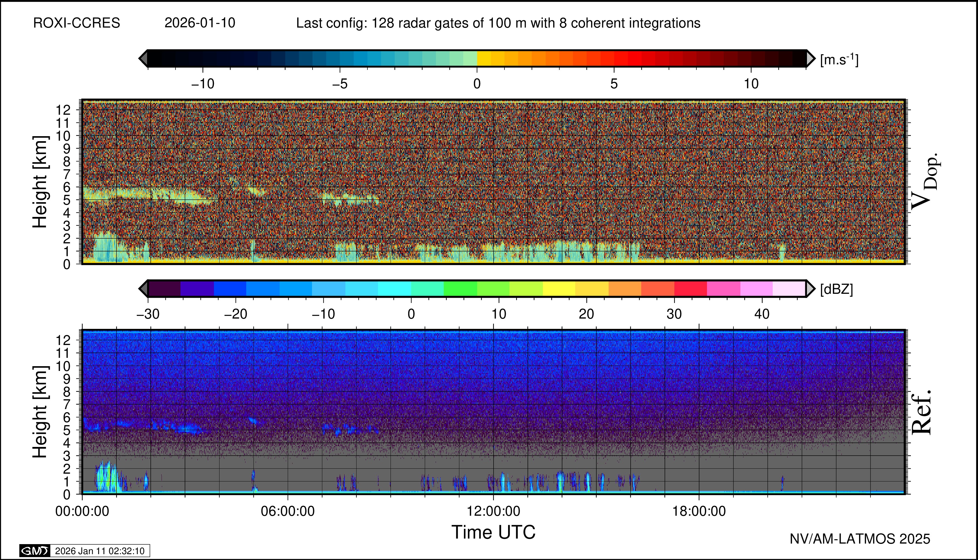Click the 12:00:00 time axis label
This screenshot has width=978, height=560.
pos(493,511)
